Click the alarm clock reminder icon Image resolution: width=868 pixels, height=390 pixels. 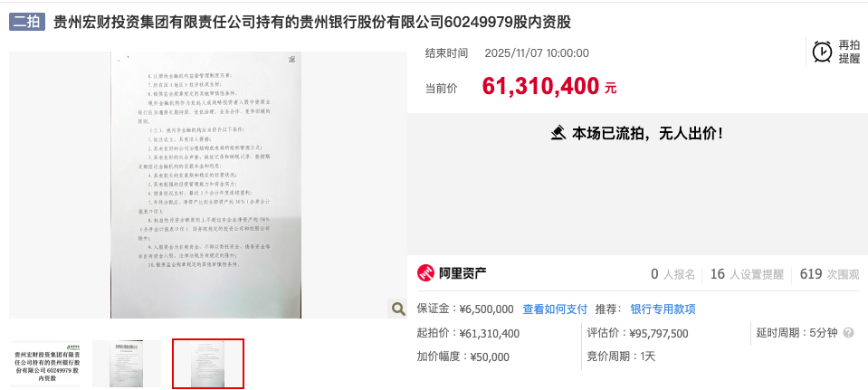[x=822, y=52]
